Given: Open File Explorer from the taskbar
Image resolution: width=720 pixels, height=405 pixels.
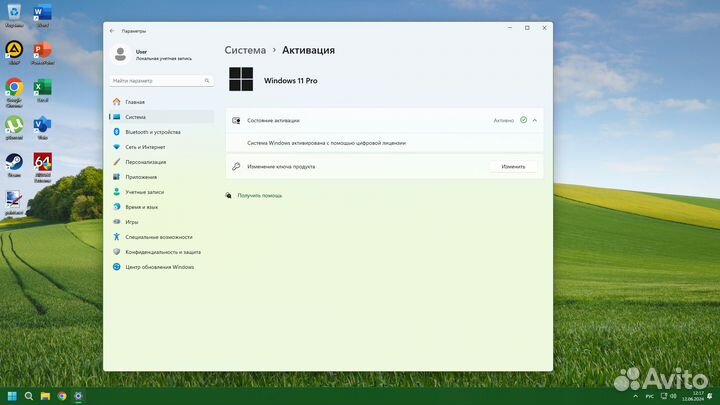Looking at the screenshot, I should [x=45, y=396].
